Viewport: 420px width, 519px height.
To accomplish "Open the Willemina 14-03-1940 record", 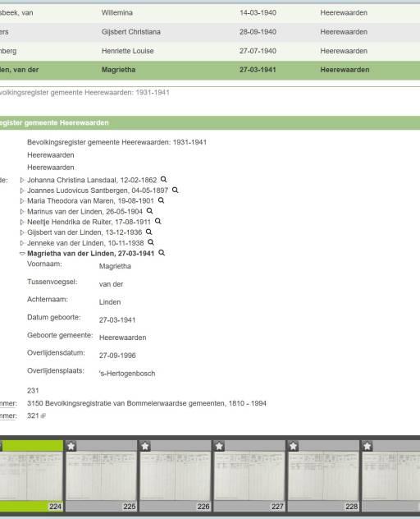I will tap(210, 13).
